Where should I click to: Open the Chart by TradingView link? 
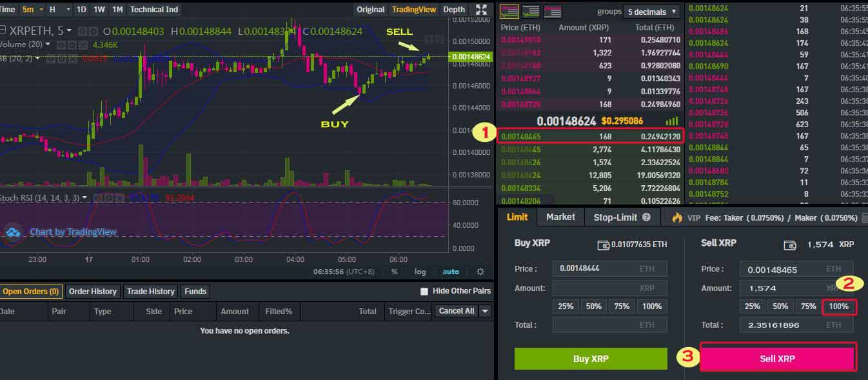(74, 232)
